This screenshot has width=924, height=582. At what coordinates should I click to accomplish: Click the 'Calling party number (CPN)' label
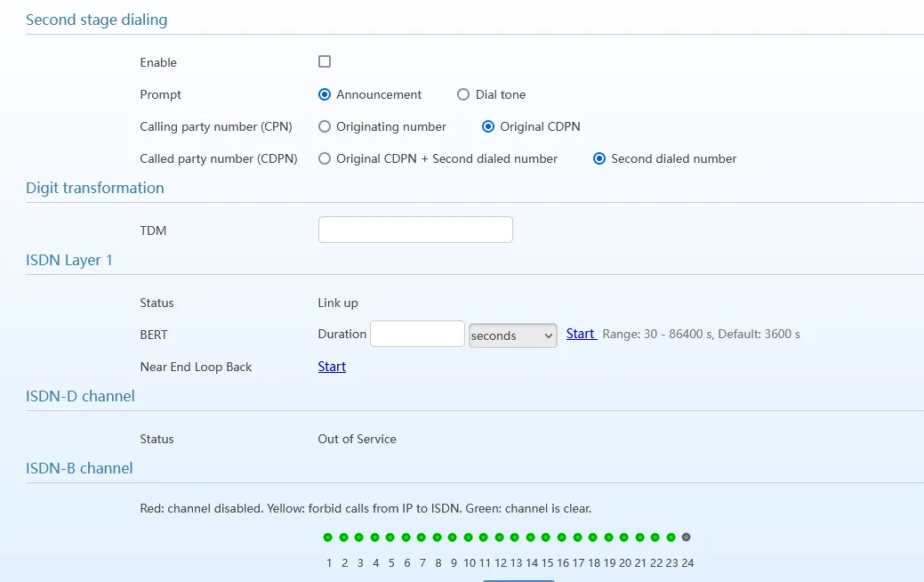pyautogui.click(x=216, y=126)
